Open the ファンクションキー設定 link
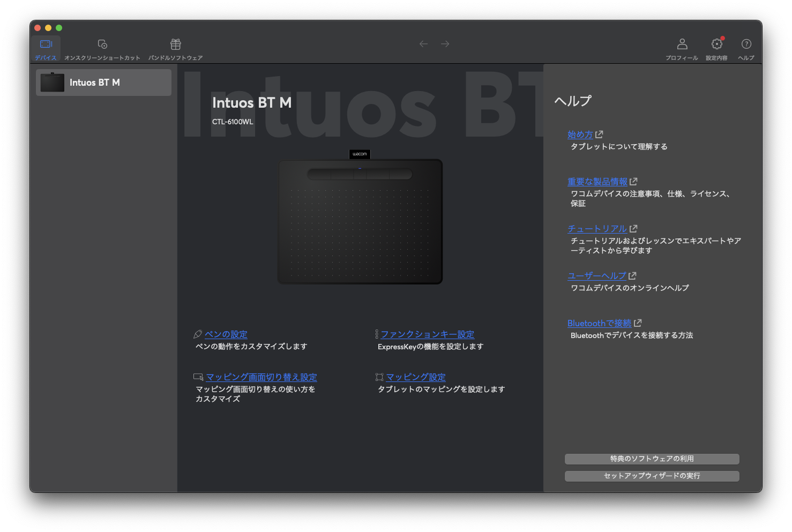 click(427, 334)
